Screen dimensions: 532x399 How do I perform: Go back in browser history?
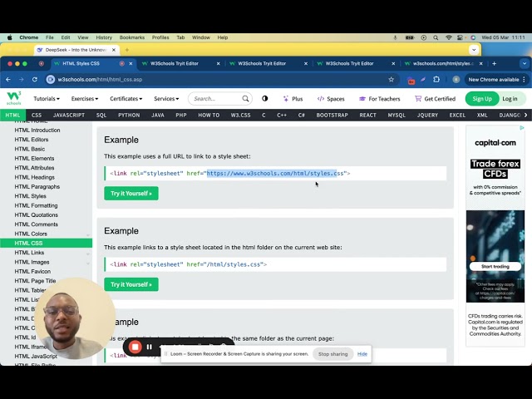click(8, 80)
